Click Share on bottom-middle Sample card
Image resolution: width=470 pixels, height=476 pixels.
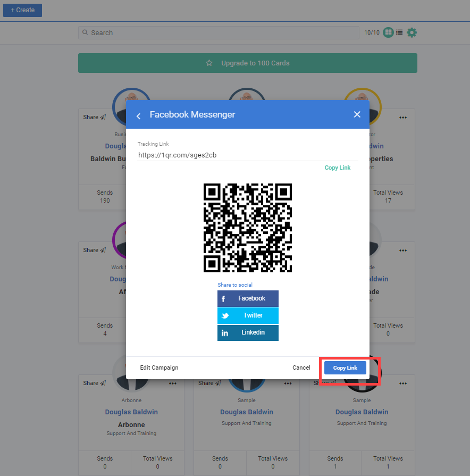209,383
